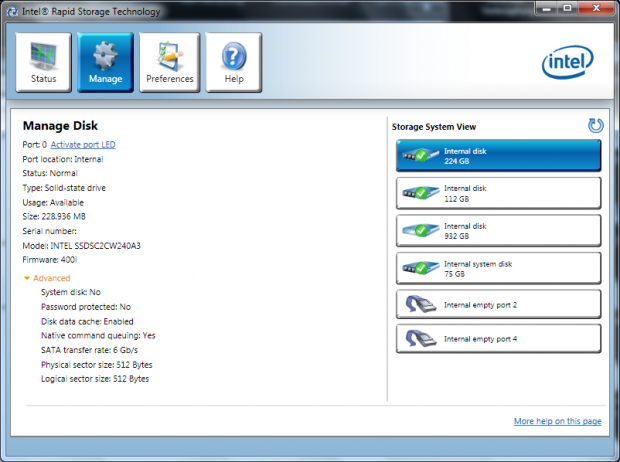Click 'Usage: Available' text

point(53,203)
